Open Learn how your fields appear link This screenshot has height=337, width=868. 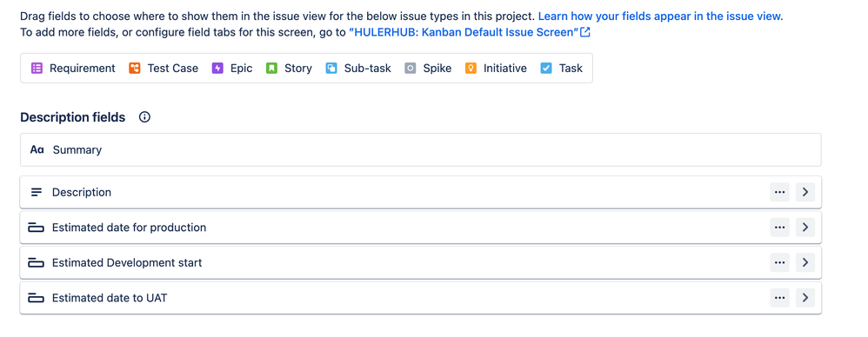pos(660,16)
